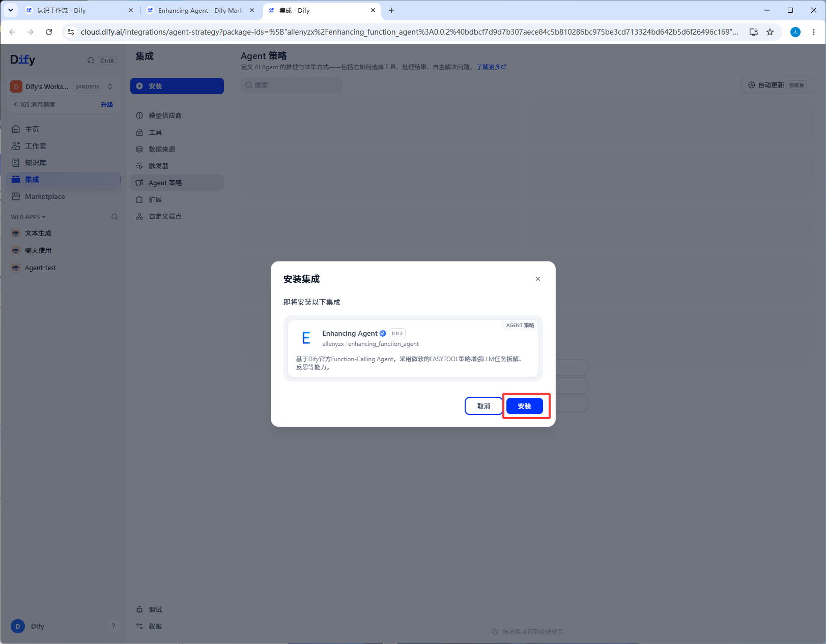Expand the Dify's Workspace switcher
This screenshot has height=644, width=826.
[x=64, y=86]
